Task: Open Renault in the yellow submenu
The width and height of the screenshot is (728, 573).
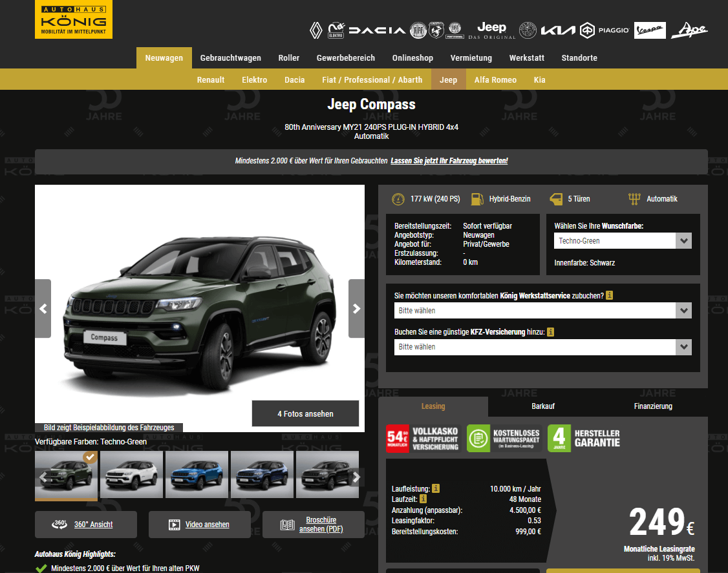Action: (211, 80)
